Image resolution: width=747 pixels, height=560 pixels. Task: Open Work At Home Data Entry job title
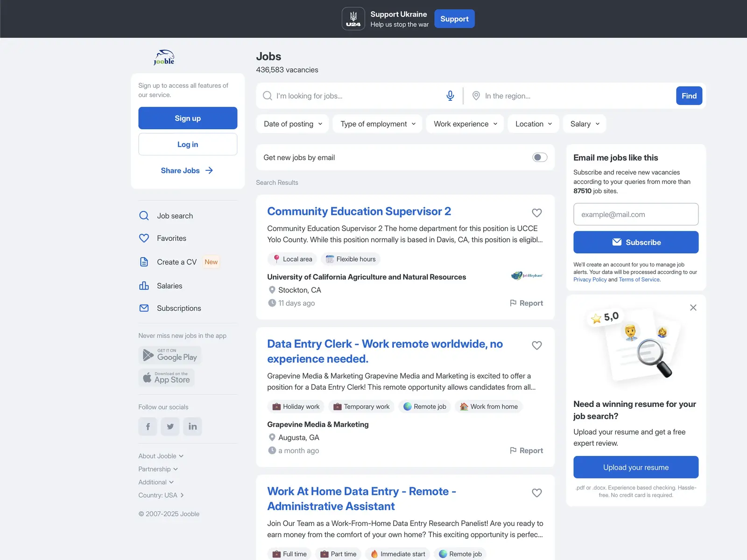(x=361, y=499)
